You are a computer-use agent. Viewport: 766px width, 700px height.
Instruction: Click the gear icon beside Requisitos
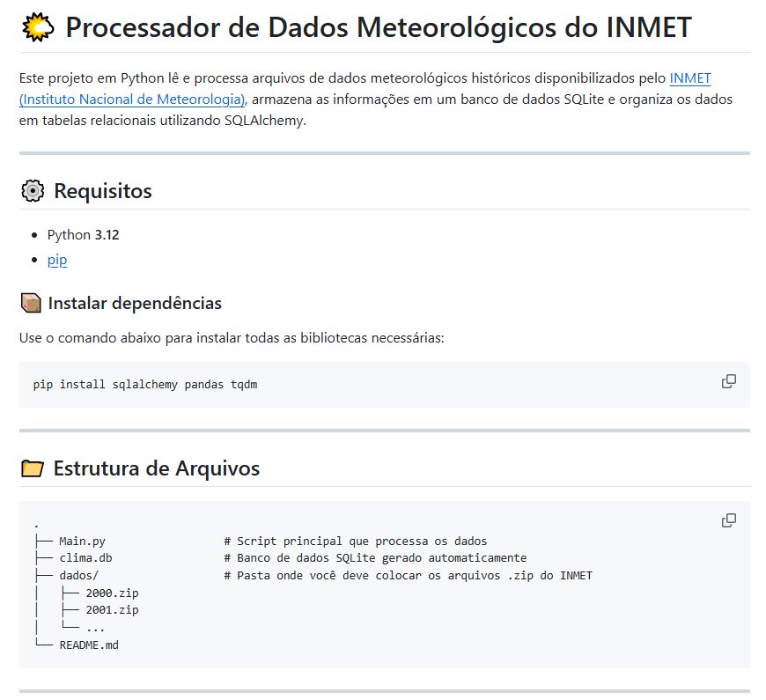point(32,190)
